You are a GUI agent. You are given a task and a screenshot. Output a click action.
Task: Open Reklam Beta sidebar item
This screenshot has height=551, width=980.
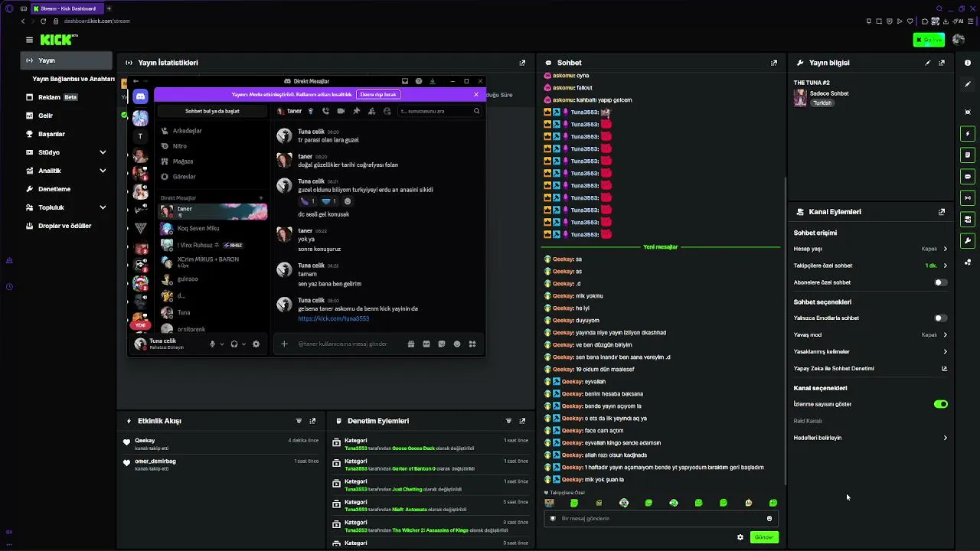pos(67,97)
